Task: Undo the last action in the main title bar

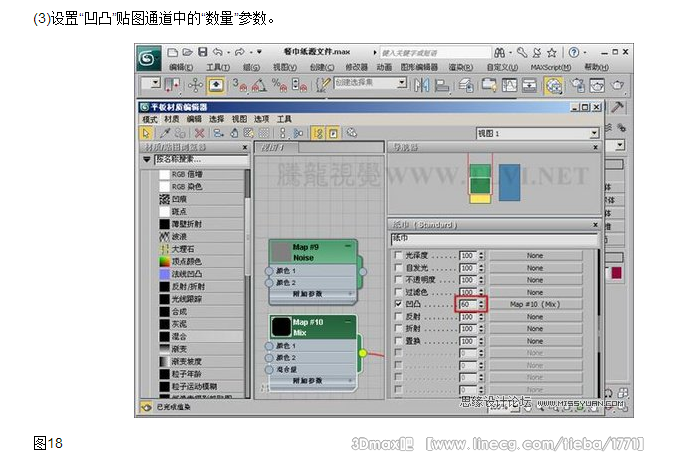Action: [218, 52]
